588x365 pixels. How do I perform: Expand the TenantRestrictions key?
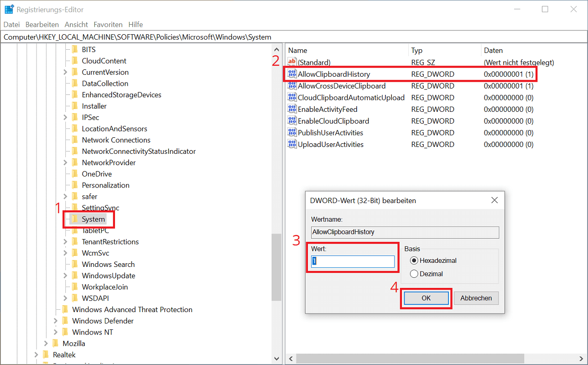pos(65,241)
